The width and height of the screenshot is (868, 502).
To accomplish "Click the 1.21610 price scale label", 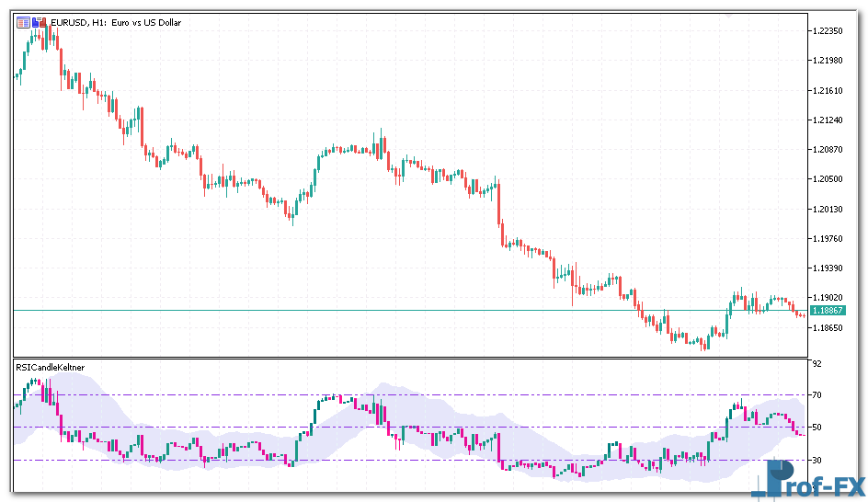I will (x=828, y=90).
